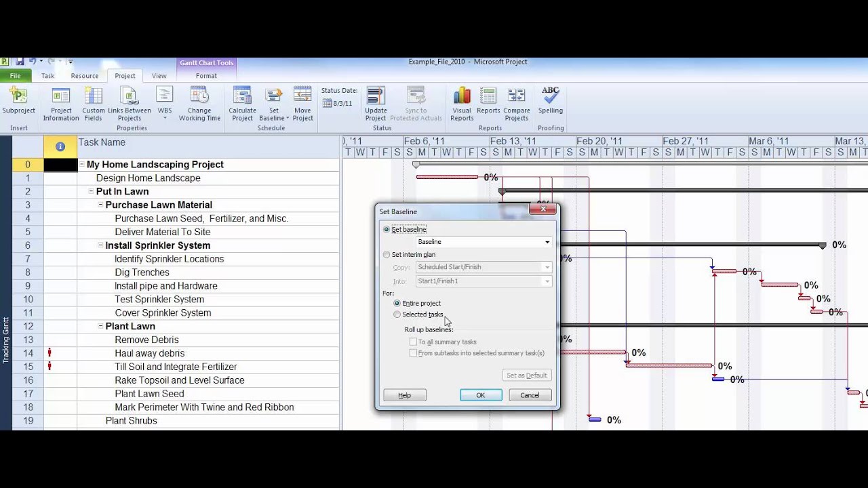Select the Selected tasks radio button

coord(397,314)
